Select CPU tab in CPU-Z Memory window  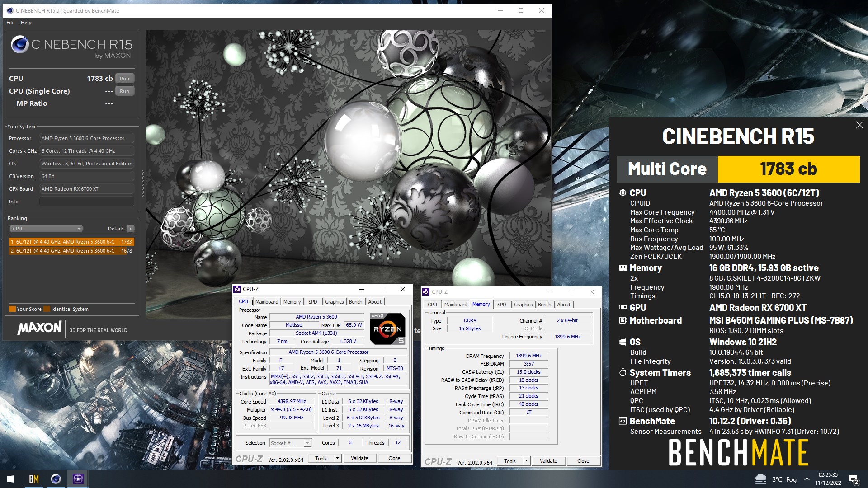(x=432, y=305)
